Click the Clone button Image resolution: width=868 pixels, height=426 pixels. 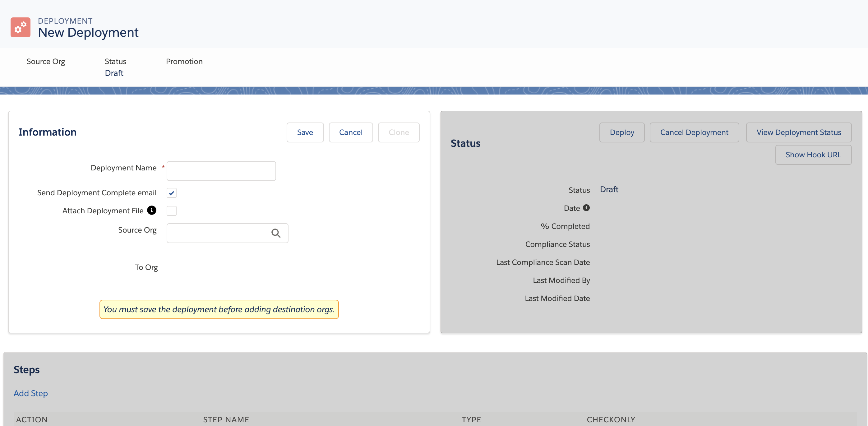tap(399, 132)
